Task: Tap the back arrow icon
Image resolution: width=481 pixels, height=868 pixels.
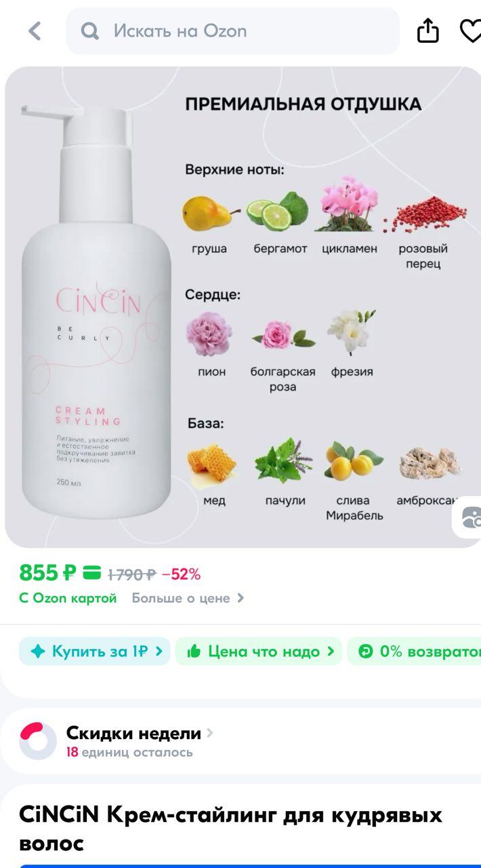Action: tap(35, 31)
